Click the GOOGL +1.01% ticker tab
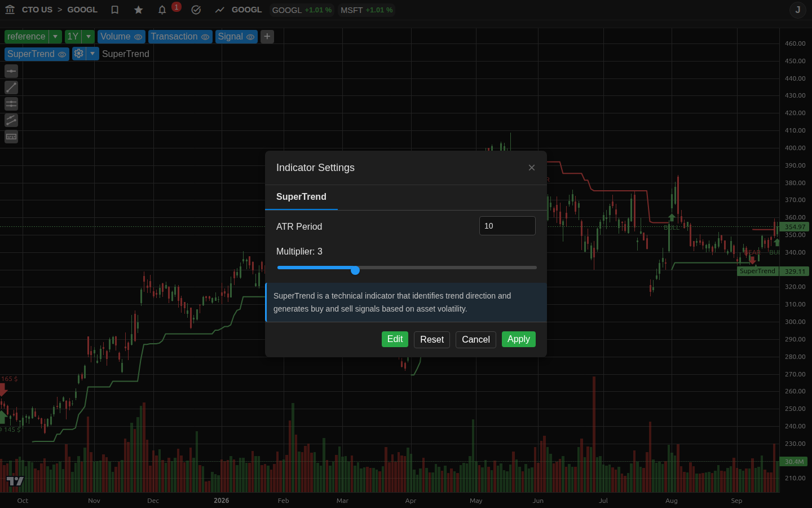Viewport: 812px width, 508px height. pyautogui.click(x=302, y=10)
